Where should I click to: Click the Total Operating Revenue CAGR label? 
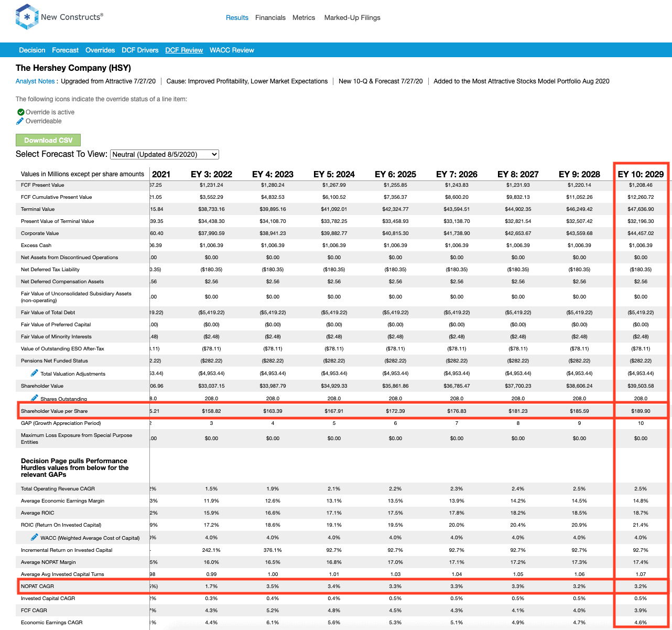point(58,489)
